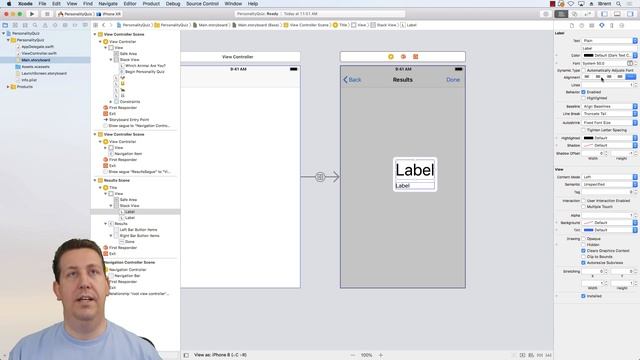The height and width of the screenshot is (360, 640).
Task: Toggle the Behavior Enabled checkbox
Action: [x=583, y=92]
